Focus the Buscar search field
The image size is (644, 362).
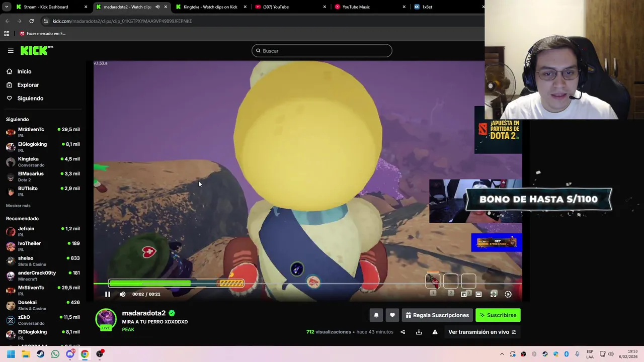[321, 51]
